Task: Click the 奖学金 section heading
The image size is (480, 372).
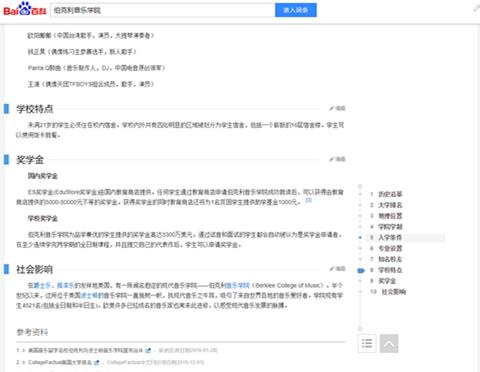Action: 30,160
